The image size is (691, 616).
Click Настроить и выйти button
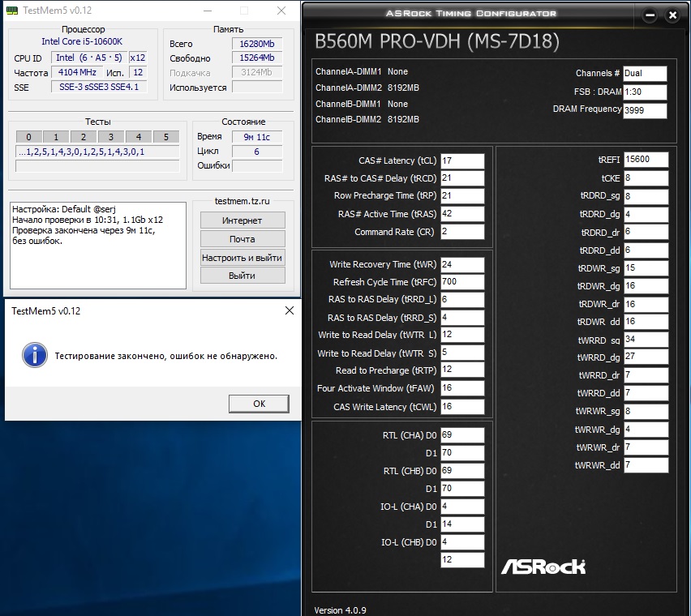[242, 258]
